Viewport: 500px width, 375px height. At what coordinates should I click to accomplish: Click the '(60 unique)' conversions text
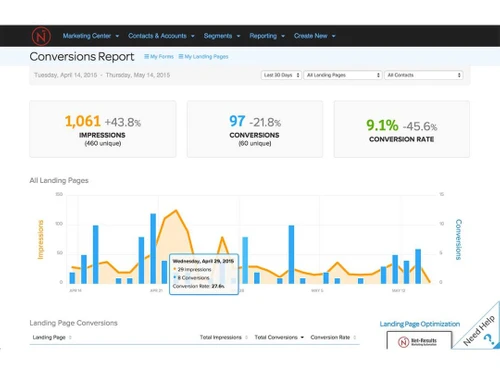pos(255,143)
